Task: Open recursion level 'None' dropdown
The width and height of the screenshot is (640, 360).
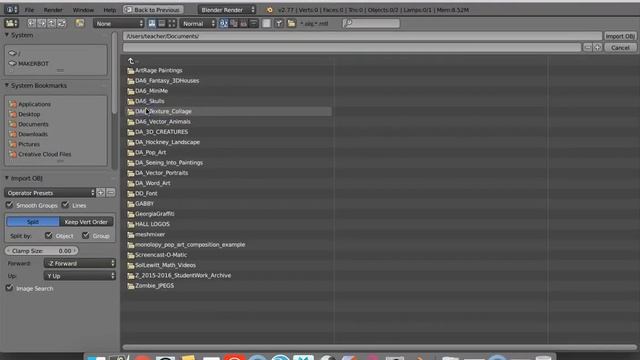Action: (119, 23)
